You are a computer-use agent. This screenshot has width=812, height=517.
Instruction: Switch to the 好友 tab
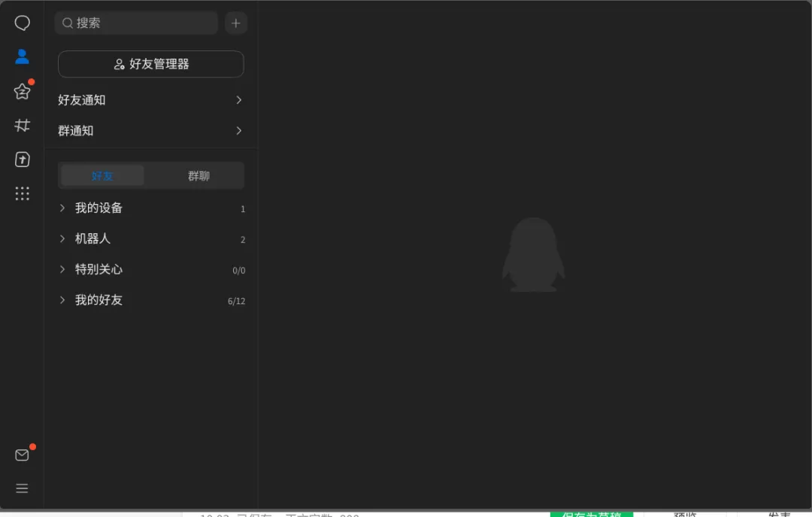pyautogui.click(x=102, y=175)
